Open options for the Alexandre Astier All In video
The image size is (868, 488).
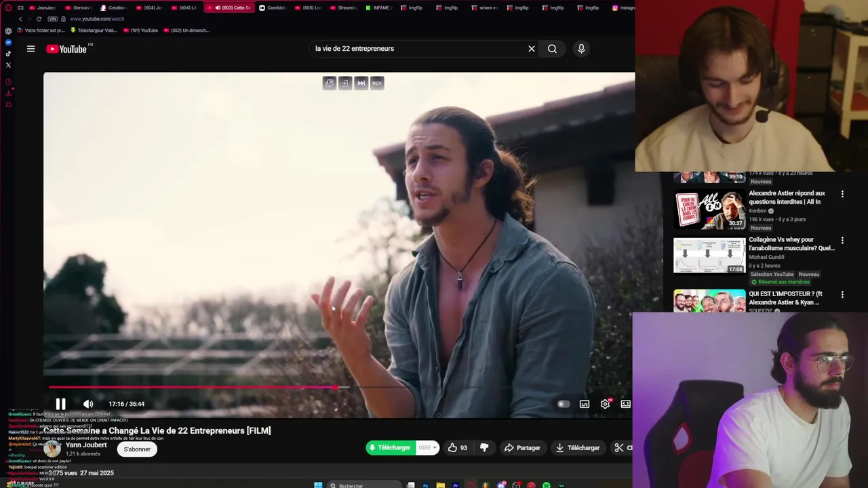pyautogui.click(x=842, y=194)
